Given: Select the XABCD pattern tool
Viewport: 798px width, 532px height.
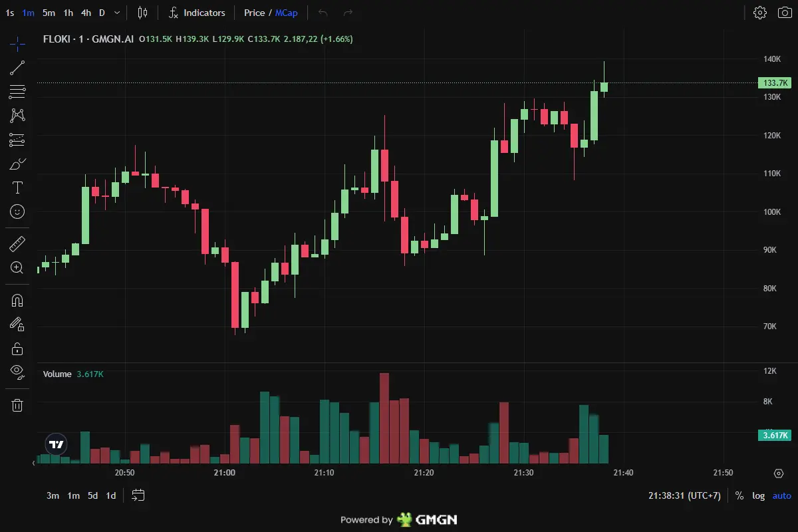Looking at the screenshot, I should click(x=17, y=116).
